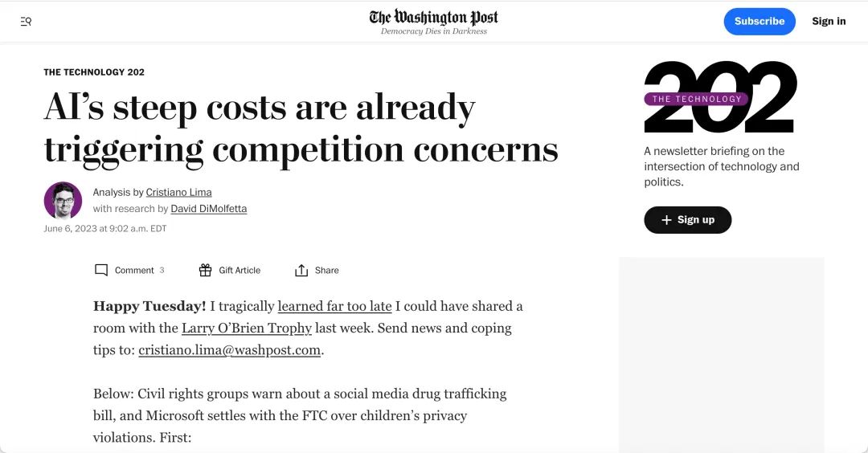Screen dimensions: 868x453
Task: Sign up for the Technology 202 newsletter
Action: click(x=688, y=220)
